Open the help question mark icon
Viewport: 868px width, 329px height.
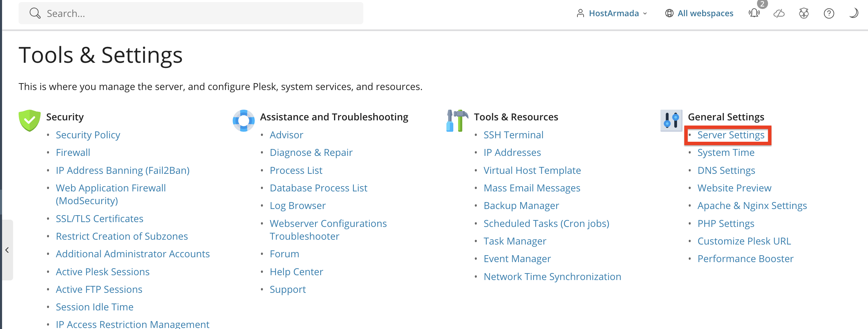pyautogui.click(x=829, y=13)
